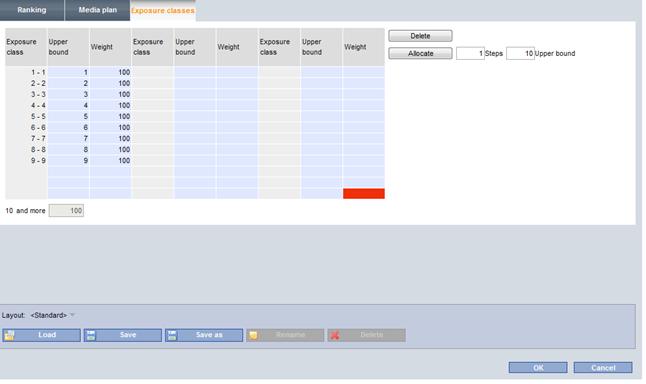Click the red X Delete layout icon
The width and height of the screenshot is (646, 384).
point(335,335)
